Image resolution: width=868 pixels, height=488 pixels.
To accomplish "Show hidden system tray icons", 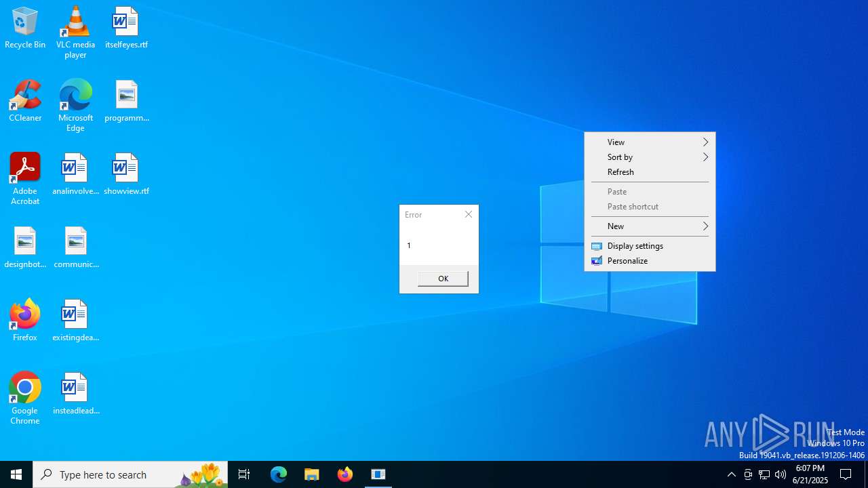I will 731,474.
